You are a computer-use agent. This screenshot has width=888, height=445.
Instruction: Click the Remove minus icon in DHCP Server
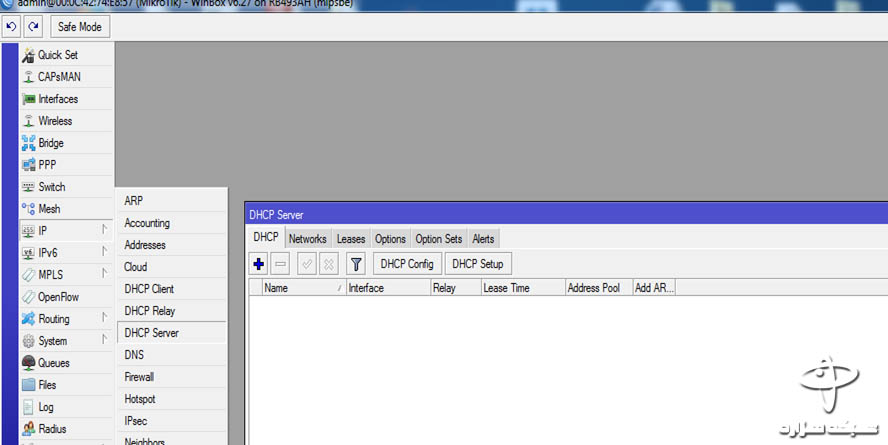tap(280, 264)
